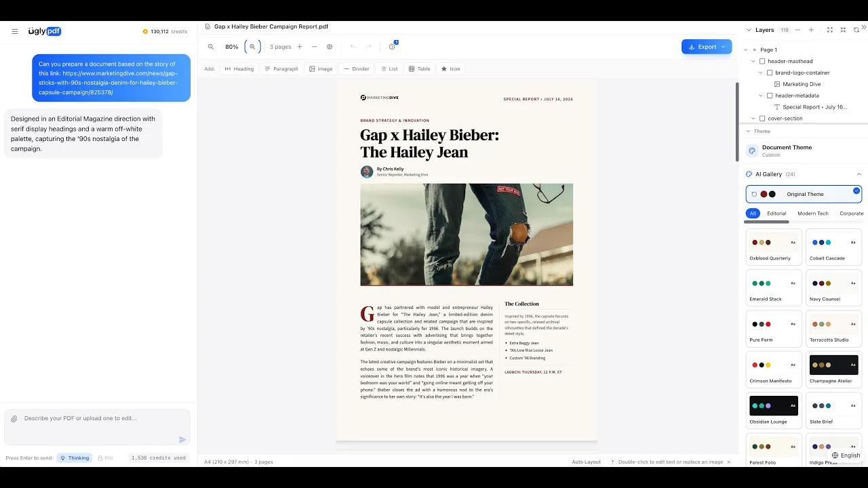The width and height of the screenshot is (868, 488).
Task: Toggle the brand-logo-container layer checkbox
Action: (770, 73)
